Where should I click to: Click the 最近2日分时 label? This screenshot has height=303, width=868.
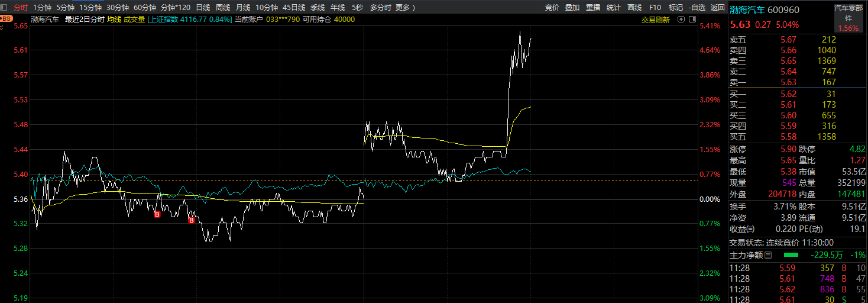coord(85,19)
